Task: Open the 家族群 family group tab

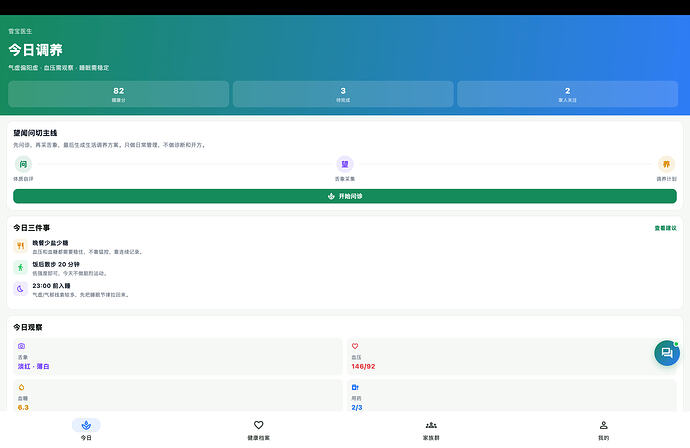Action: click(x=431, y=430)
